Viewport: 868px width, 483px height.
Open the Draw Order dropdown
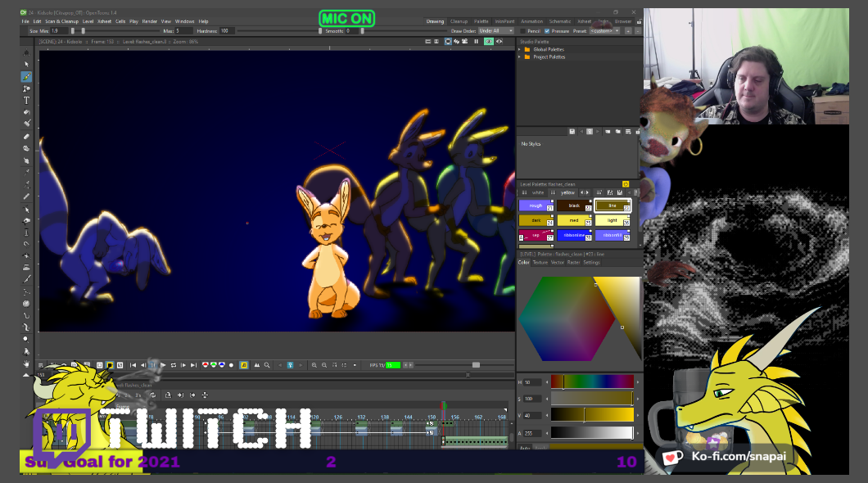(495, 31)
